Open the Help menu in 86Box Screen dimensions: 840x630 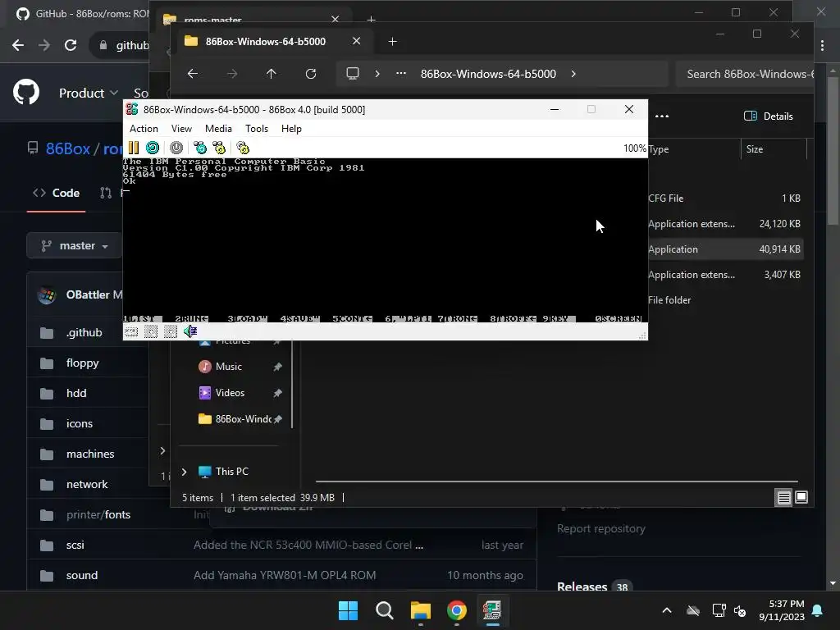[x=291, y=129]
